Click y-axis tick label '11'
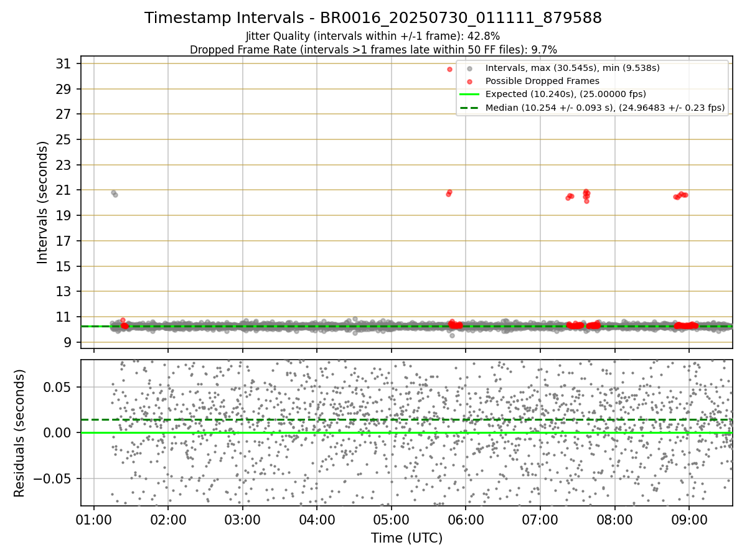 63,317
